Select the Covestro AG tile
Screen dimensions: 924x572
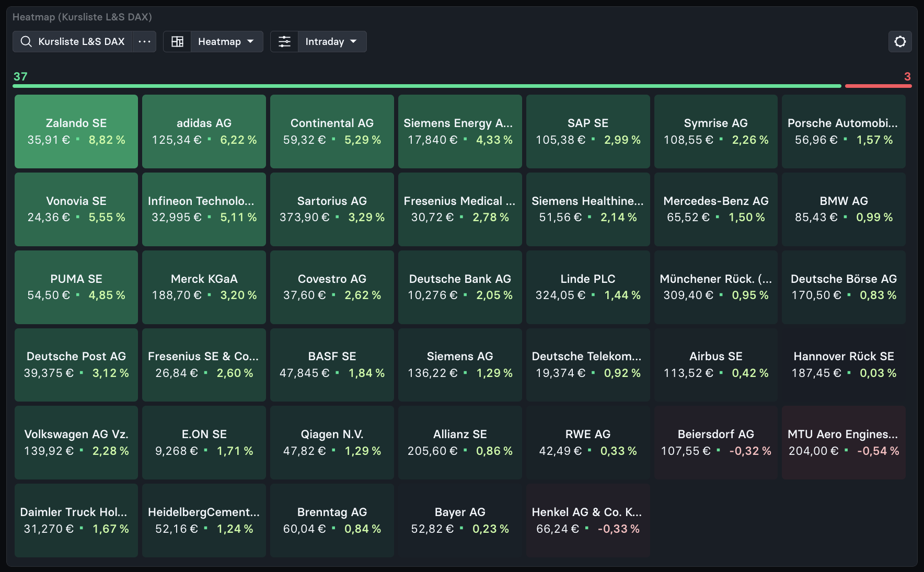(332, 287)
